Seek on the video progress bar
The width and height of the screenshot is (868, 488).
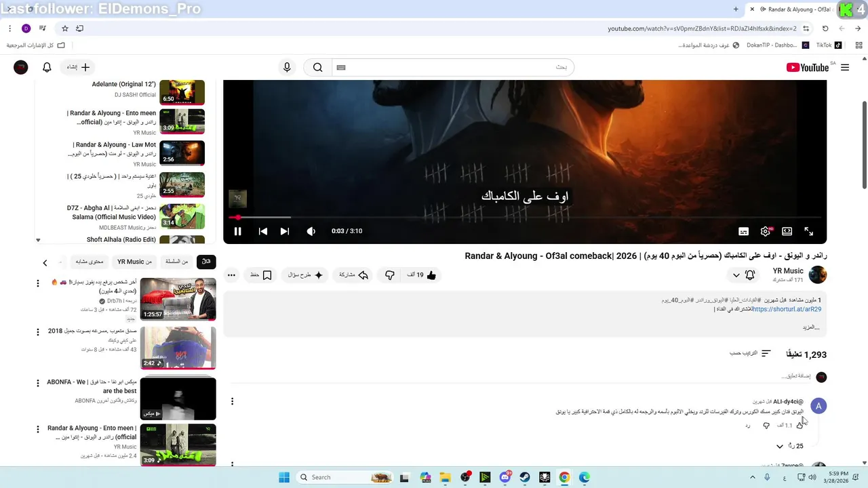coord(525,218)
